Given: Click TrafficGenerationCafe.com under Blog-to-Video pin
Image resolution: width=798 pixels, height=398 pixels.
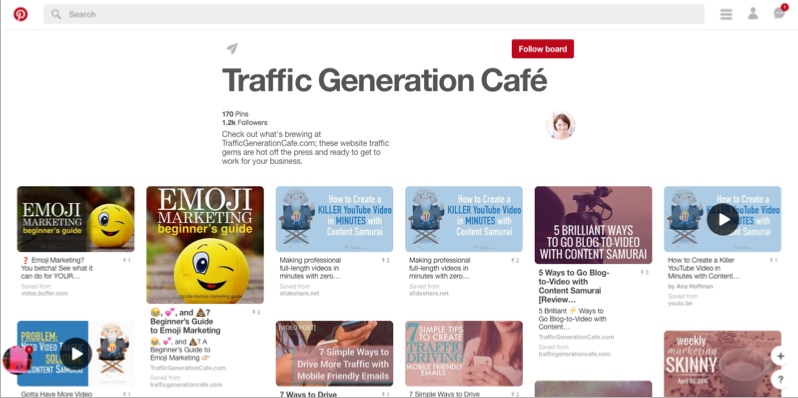Looking at the screenshot, I should [x=576, y=337].
